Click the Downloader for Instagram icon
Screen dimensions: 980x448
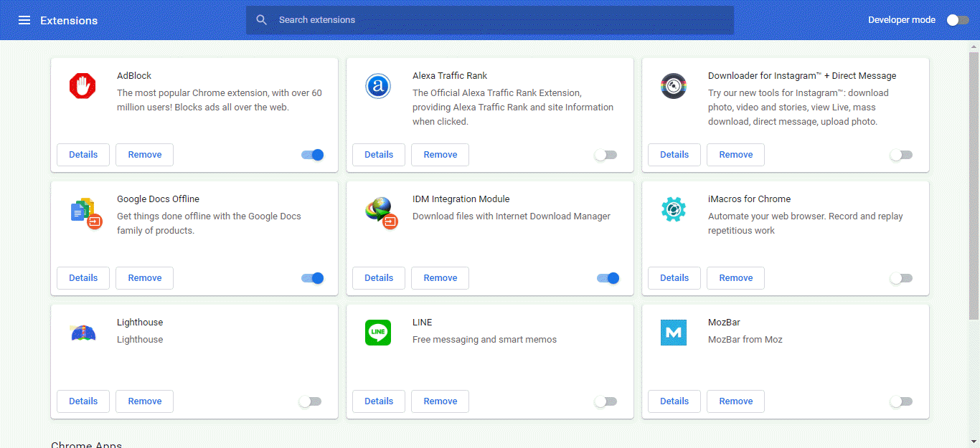[674, 86]
